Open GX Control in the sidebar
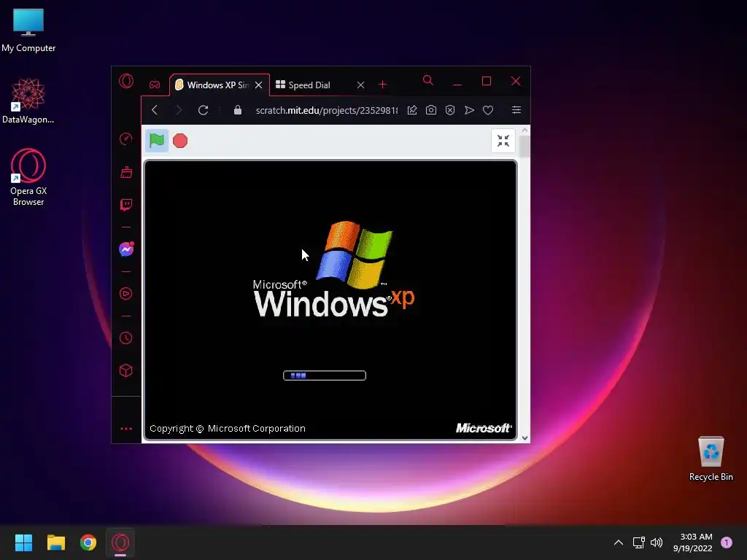Screen dimensions: 747x560 pos(125,139)
